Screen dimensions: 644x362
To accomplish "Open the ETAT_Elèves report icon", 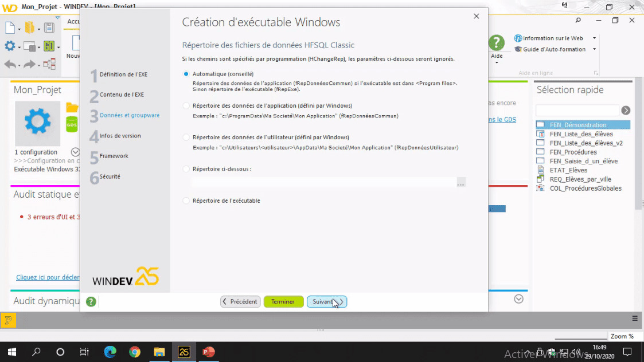I will coord(540,170).
